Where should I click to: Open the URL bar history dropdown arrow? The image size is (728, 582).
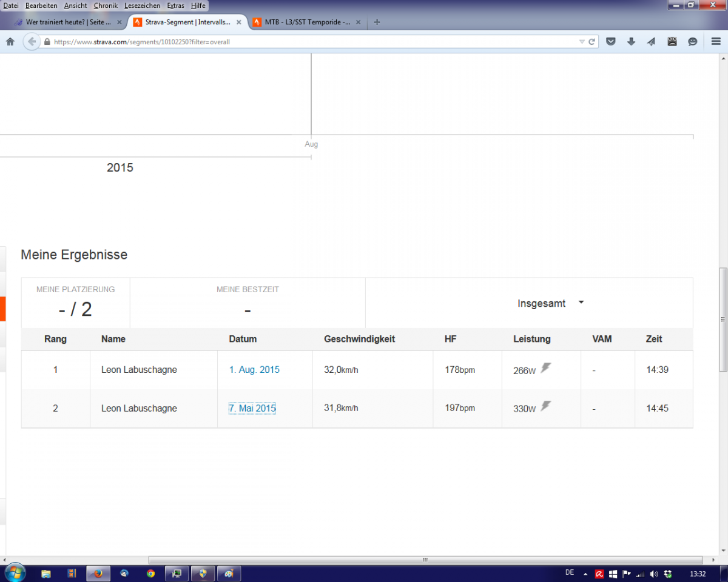582,42
